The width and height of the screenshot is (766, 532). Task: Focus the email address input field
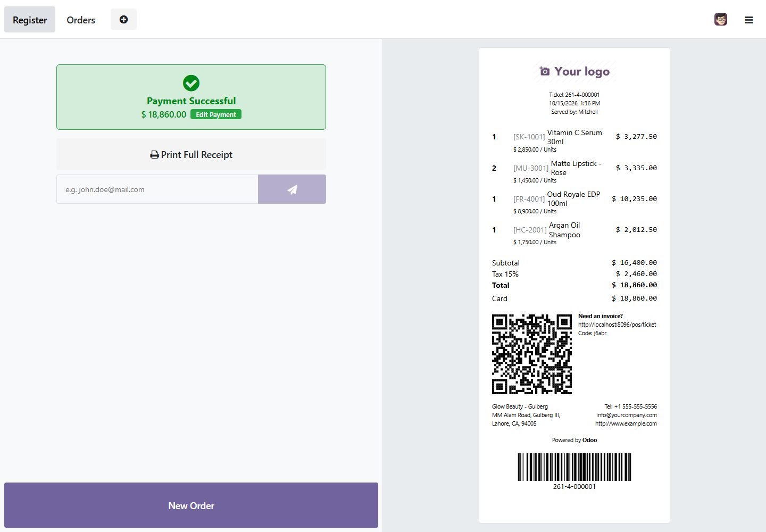pos(157,189)
